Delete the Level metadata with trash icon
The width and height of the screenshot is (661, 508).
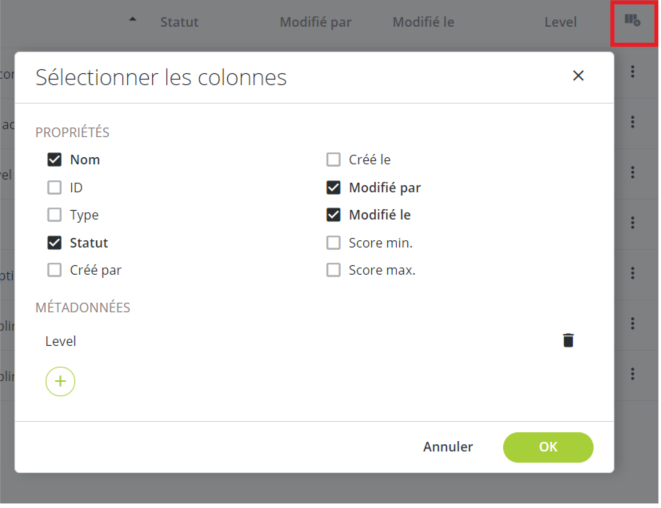(x=568, y=340)
